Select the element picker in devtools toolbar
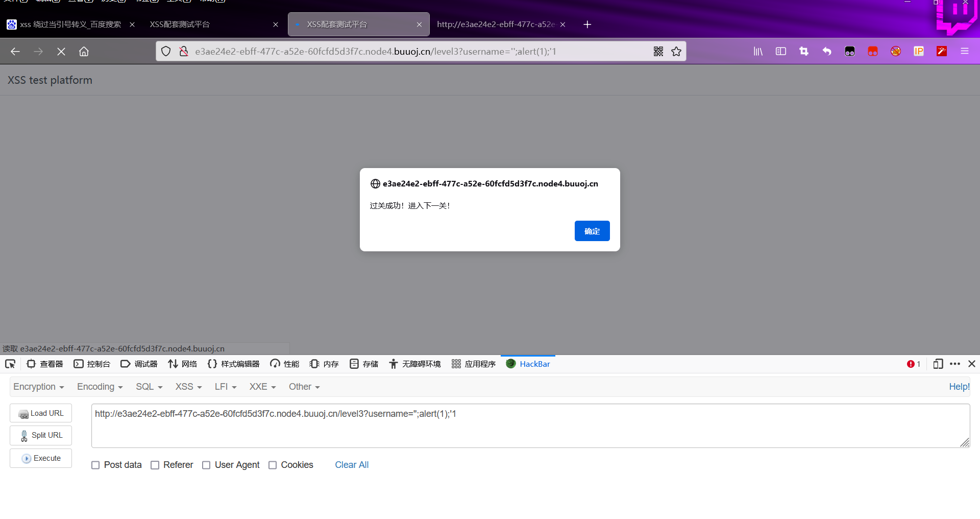 pos(10,364)
